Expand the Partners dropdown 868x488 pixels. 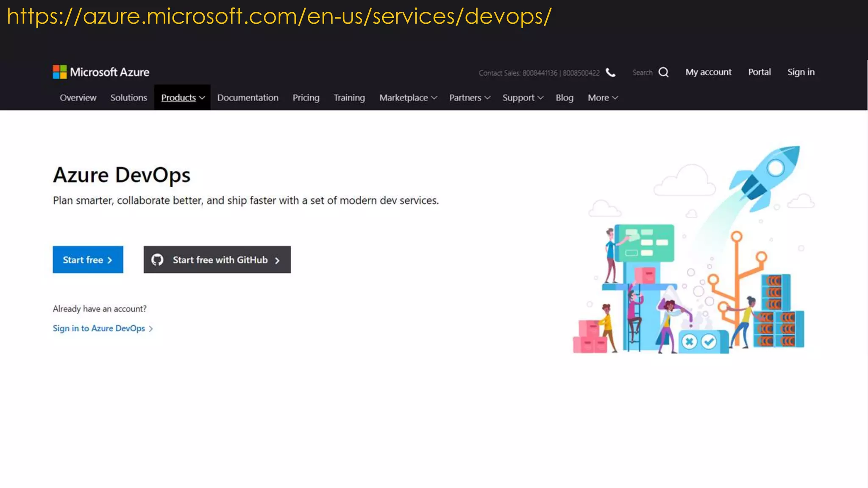pyautogui.click(x=470, y=98)
